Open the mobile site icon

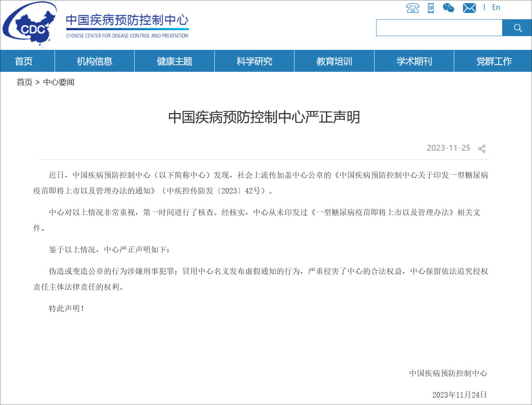[x=431, y=8]
